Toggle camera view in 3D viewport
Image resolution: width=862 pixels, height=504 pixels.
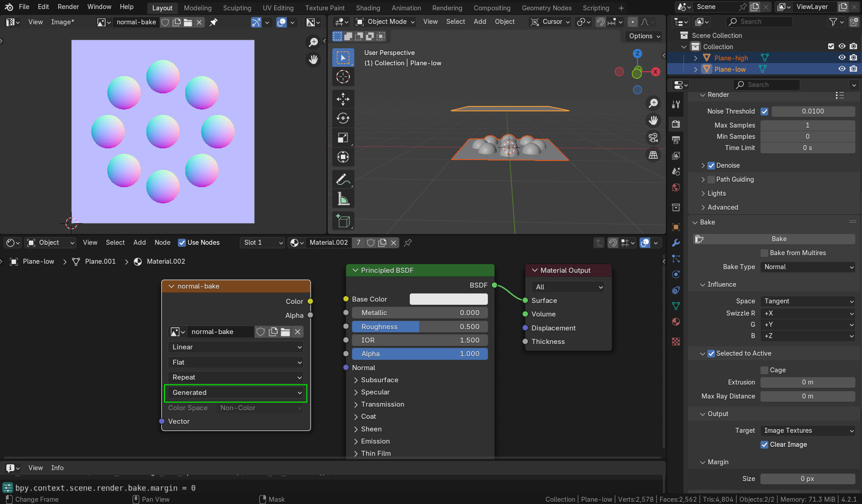pos(653,137)
